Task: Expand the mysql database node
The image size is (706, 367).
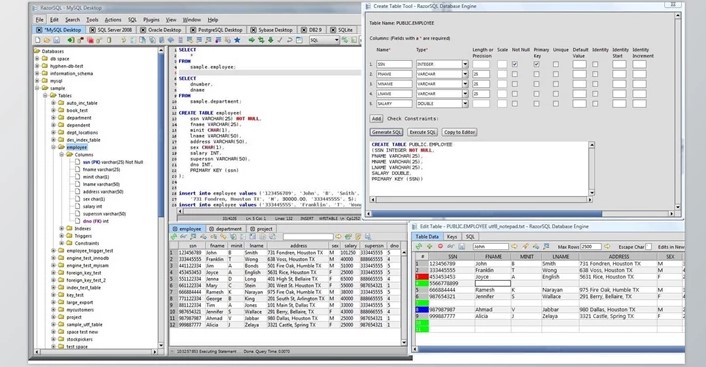Action: (x=37, y=81)
